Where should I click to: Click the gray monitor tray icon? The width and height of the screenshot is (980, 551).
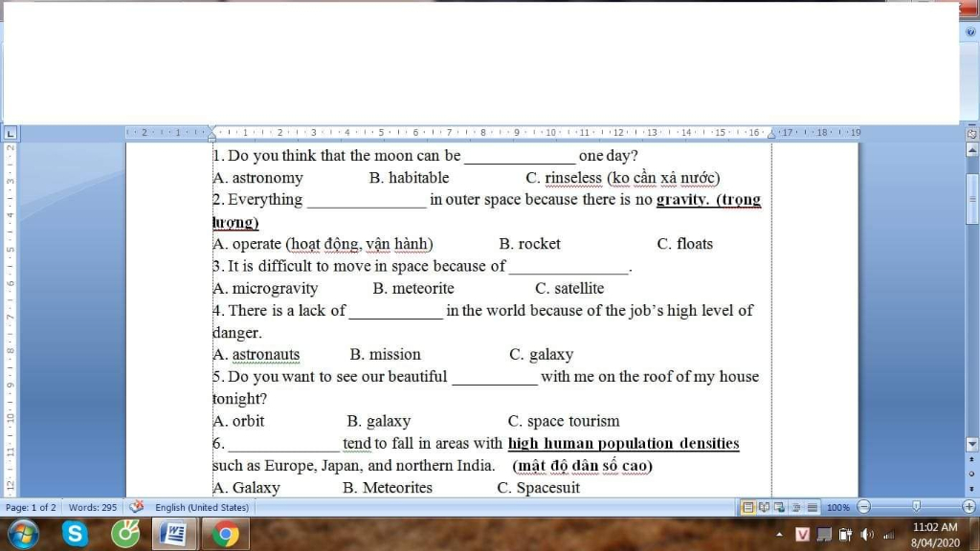point(824,535)
